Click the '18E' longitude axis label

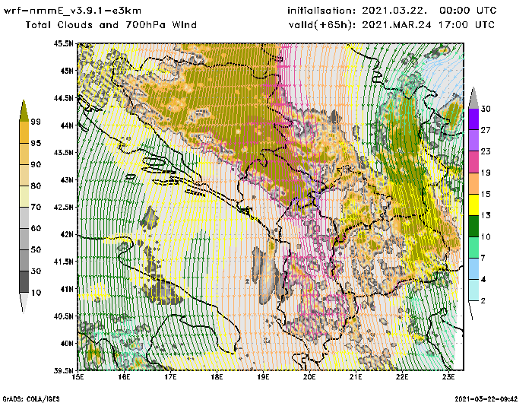(217, 377)
